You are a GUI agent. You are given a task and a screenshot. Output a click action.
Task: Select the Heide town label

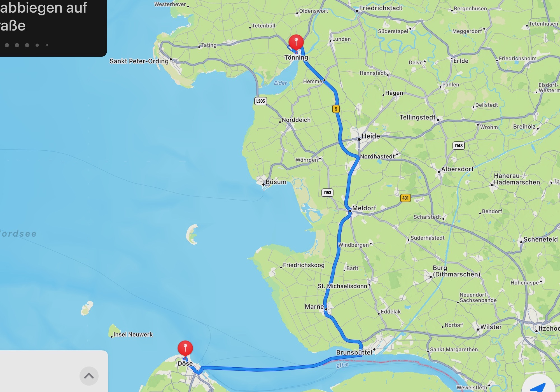click(371, 136)
